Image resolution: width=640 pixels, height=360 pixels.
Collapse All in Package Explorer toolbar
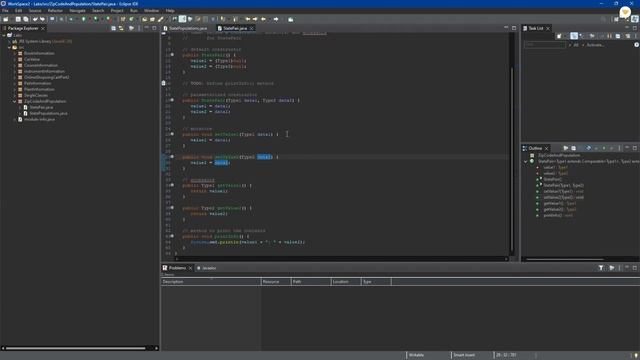click(x=113, y=28)
